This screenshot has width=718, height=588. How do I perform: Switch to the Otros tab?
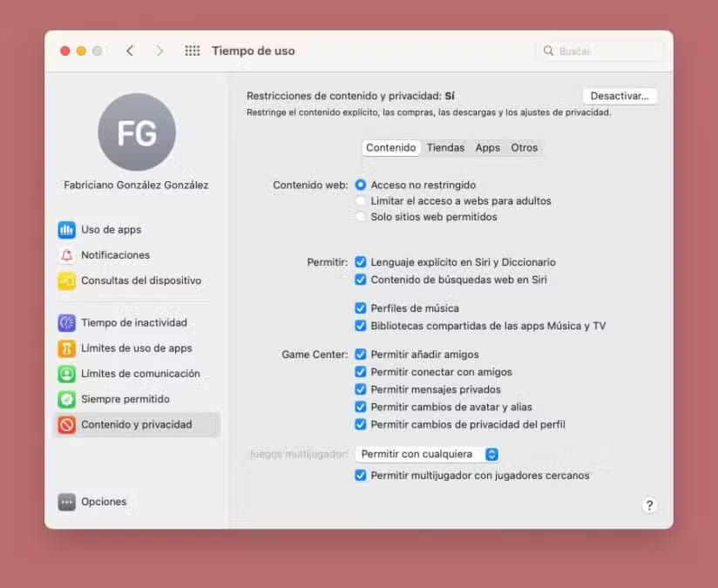point(525,148)
